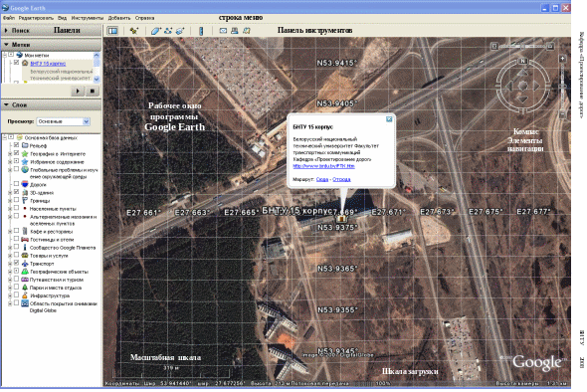Click the compass left arrow
Screen dimensions: 587x392
pos(509,86)
